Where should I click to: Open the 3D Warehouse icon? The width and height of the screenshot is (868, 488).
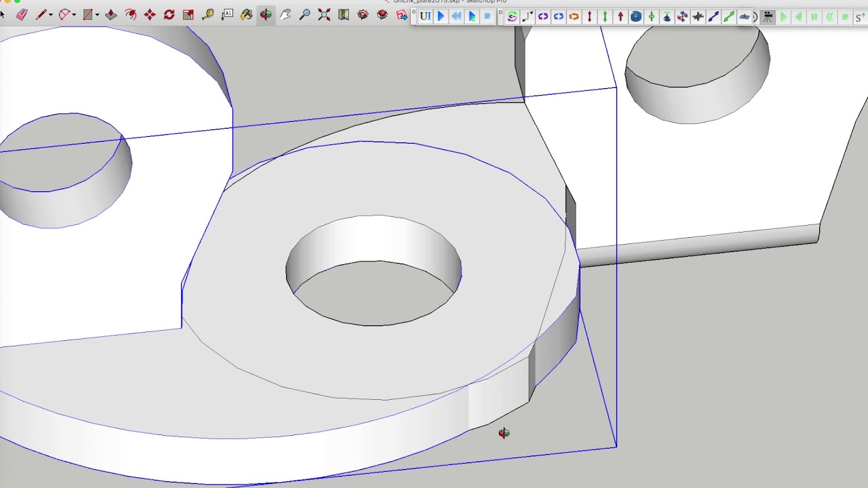363,14
